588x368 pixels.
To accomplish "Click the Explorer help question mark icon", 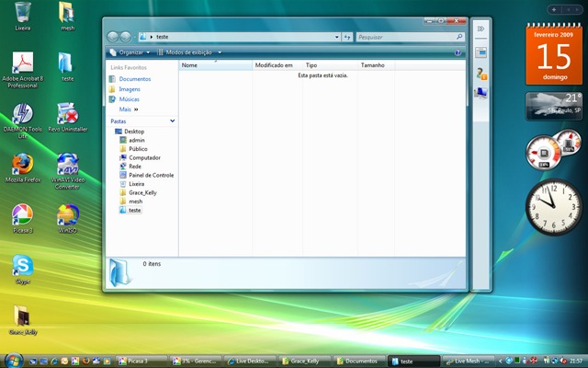I will coord(458,52).
